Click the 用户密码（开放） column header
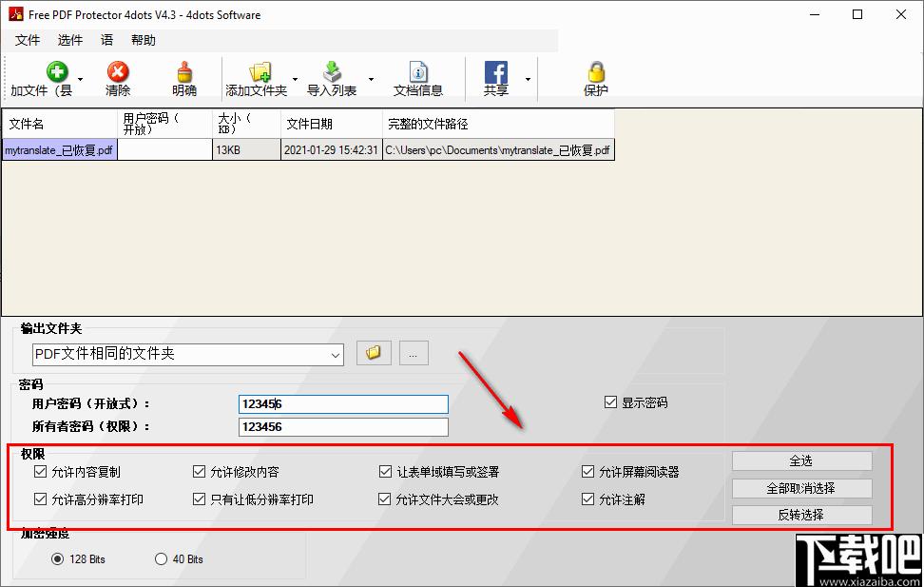Screen dimensions: 924x587 tap(165, 124)
